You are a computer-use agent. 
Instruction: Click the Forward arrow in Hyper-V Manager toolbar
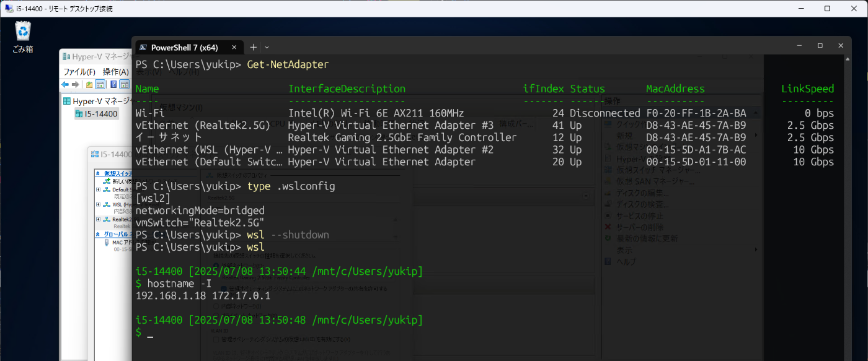(76, 84)
